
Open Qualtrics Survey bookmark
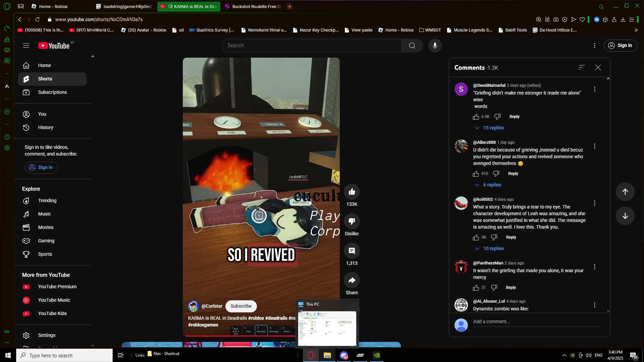tap(212, 30)
